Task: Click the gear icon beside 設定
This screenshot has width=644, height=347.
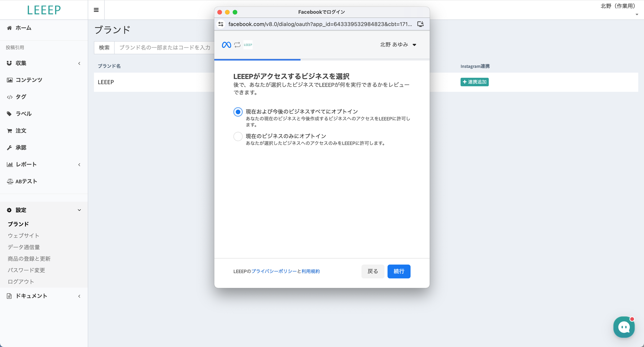Action: click(x=9, y=210)
